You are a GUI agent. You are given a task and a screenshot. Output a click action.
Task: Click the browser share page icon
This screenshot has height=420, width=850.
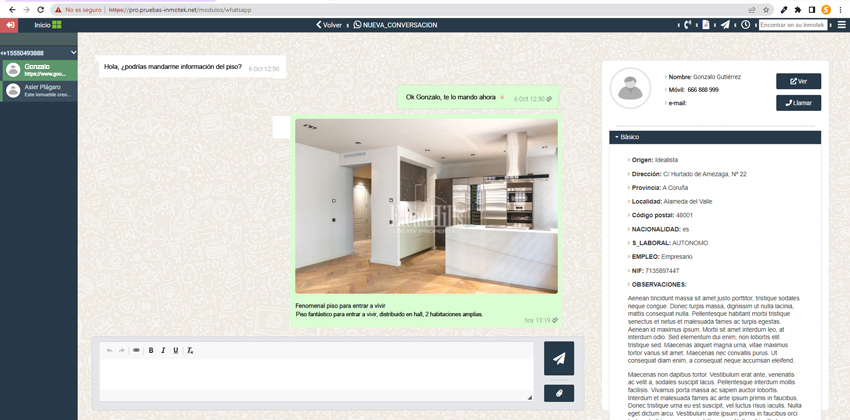[x=752, y=10]
